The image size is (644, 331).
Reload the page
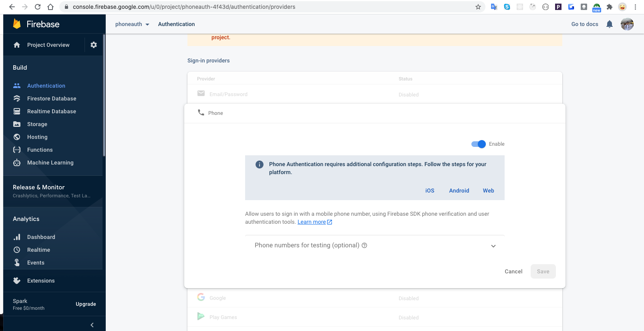(38, 7)
